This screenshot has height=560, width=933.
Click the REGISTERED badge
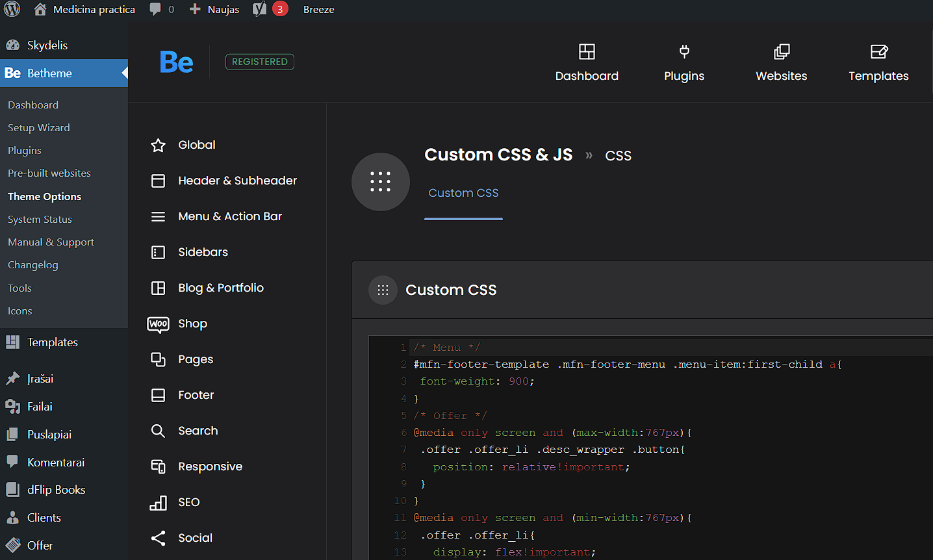click(x=260, y=62)
